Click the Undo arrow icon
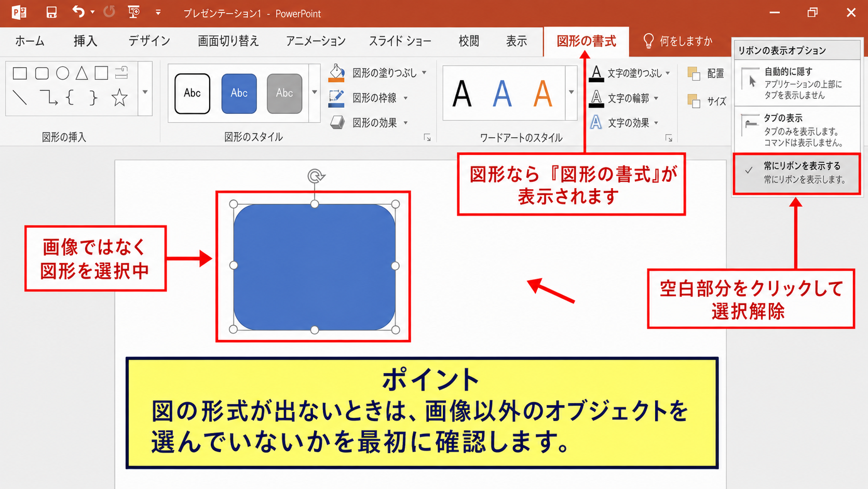The width and height of the screenshot is (868, 489). coord(78,12)
